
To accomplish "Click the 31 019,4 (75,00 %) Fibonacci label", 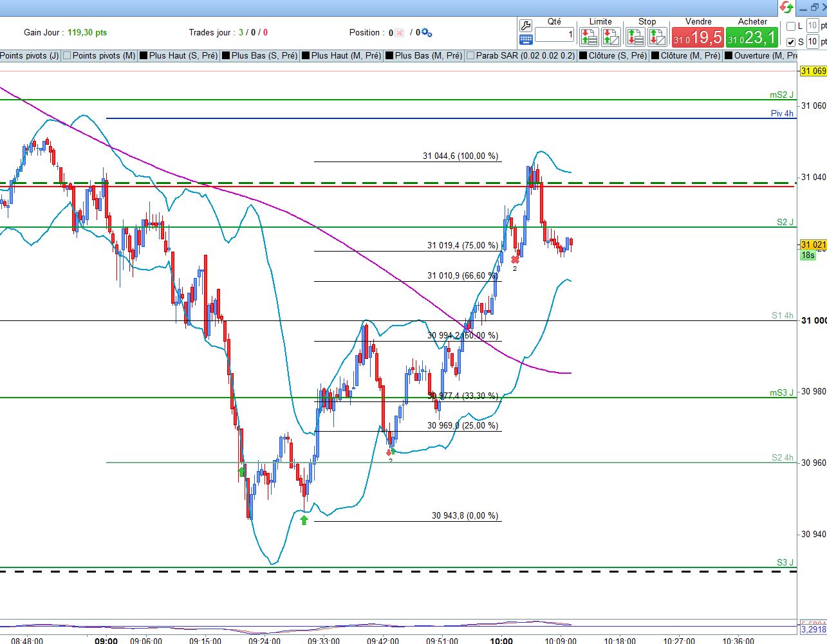I will click(463, 245).
